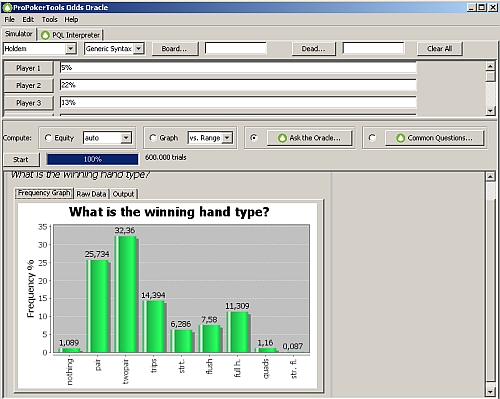Click the Clear All button
The image size is (500, 399).
[x=440, y=49]
